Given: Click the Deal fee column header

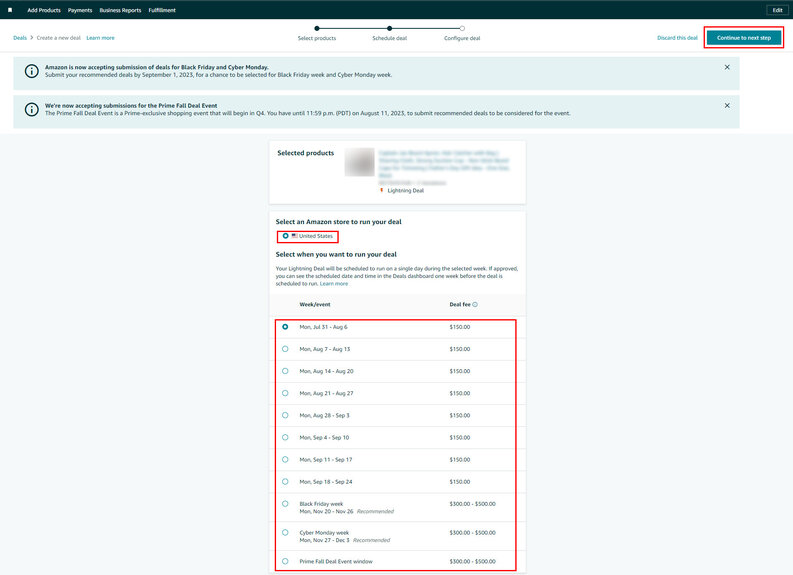Looking at the screenshot, I should [460, 304].
